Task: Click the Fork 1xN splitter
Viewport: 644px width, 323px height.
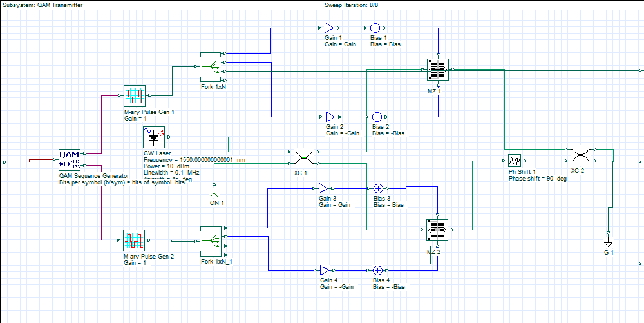Action: pyautogui.click(x=212, y=66)
